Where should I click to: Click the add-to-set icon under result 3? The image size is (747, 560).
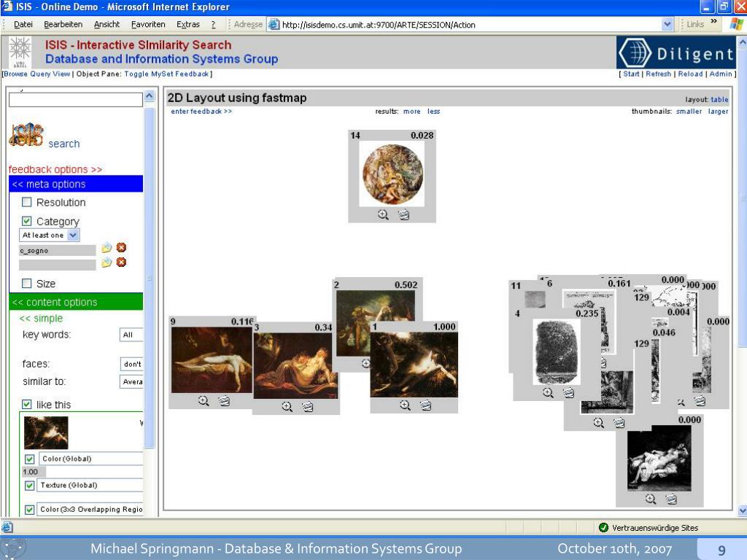308,407
